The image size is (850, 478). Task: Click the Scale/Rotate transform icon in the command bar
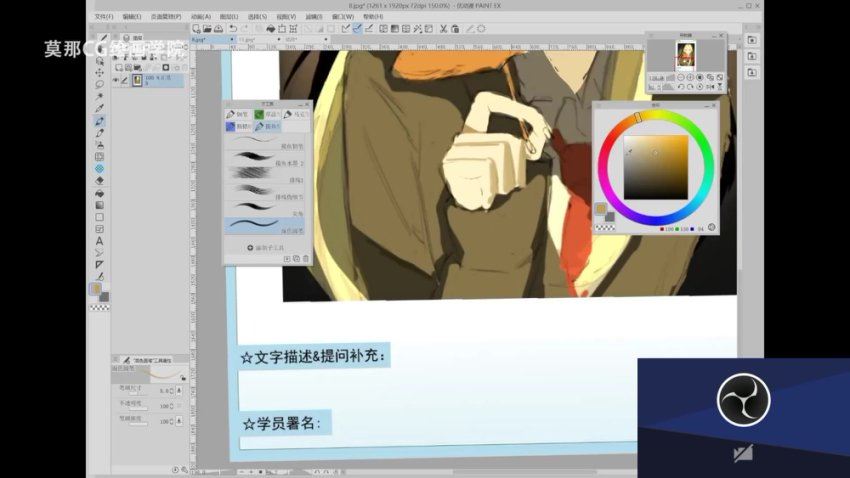tap(282, 29)
